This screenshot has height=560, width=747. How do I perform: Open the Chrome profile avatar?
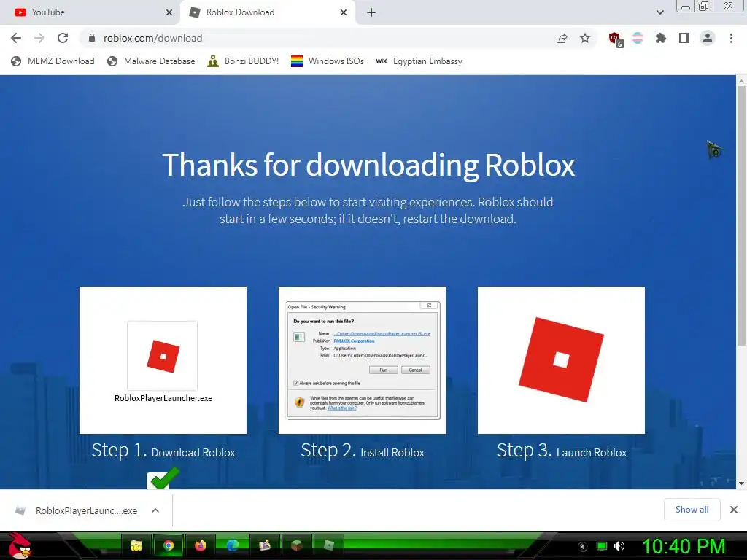tap(708, 38)
